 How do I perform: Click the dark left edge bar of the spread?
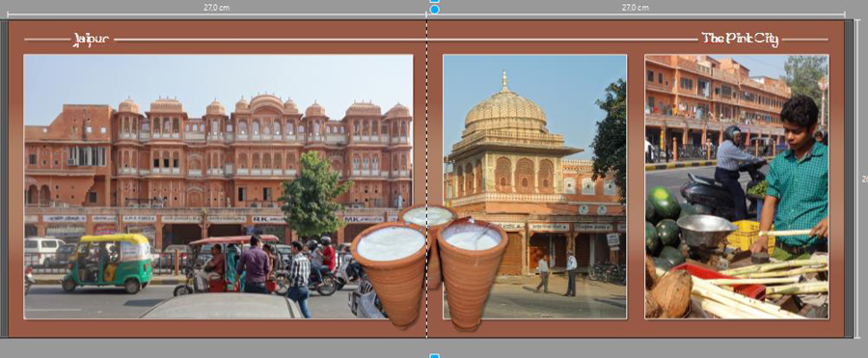[5, 179]
